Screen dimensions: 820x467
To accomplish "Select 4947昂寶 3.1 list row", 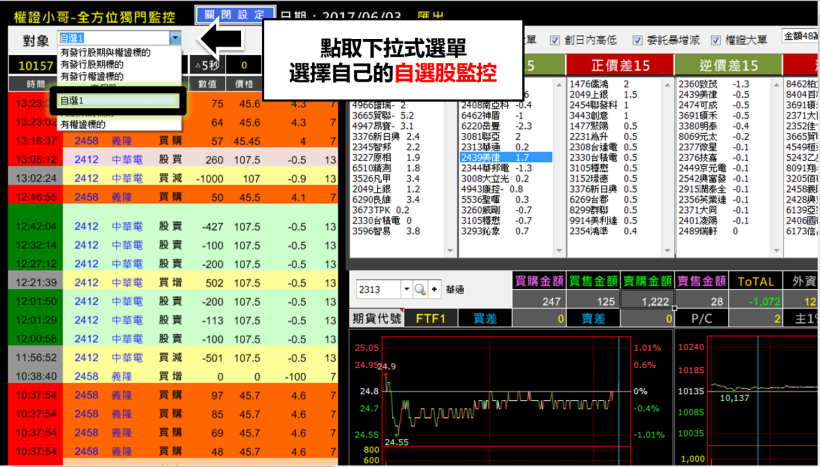I will 397,126.
